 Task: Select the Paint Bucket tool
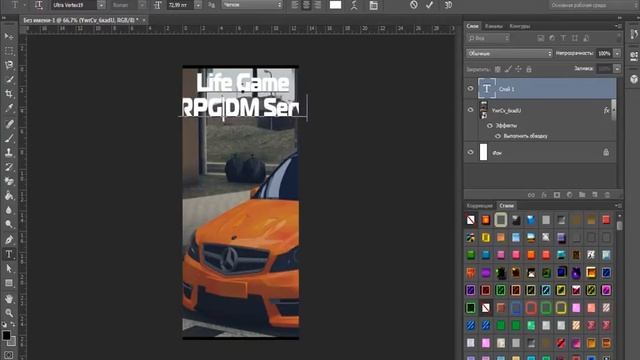click(9, 196)
